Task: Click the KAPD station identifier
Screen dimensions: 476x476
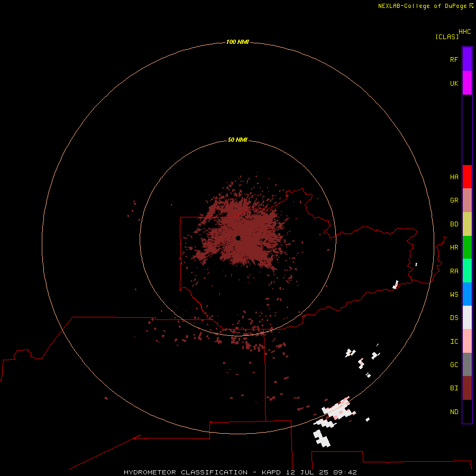Action: pos(271,472)
